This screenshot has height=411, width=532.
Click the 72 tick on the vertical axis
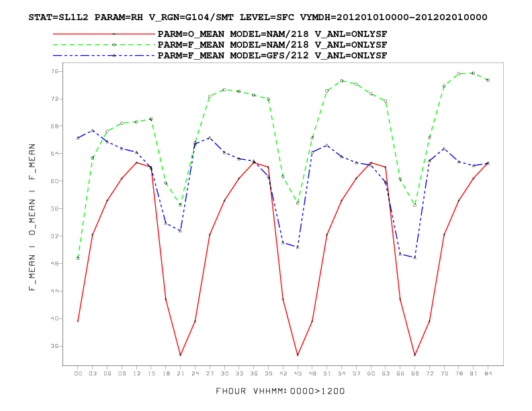[54, 99]
